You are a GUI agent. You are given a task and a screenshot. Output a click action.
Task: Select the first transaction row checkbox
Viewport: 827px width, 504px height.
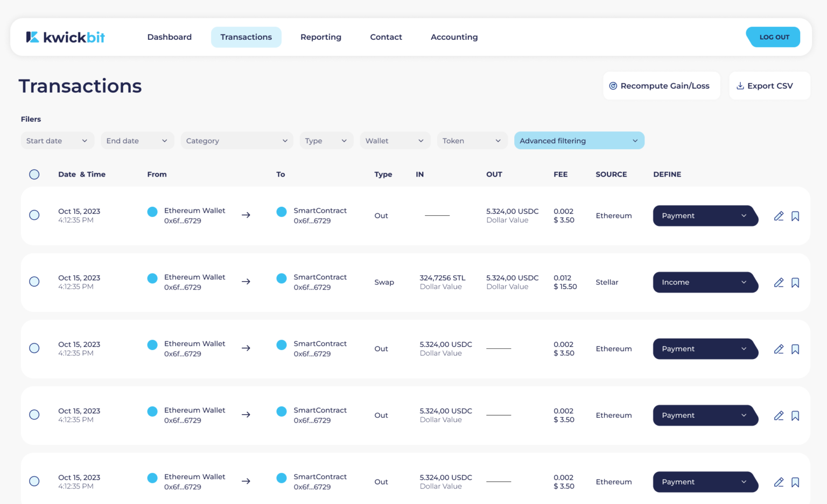[34, 215]
